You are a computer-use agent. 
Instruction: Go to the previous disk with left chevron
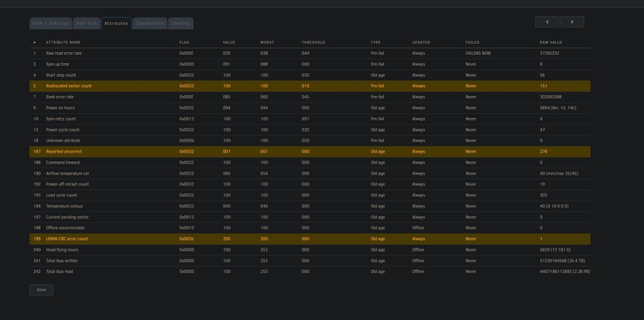pos(547,22)
